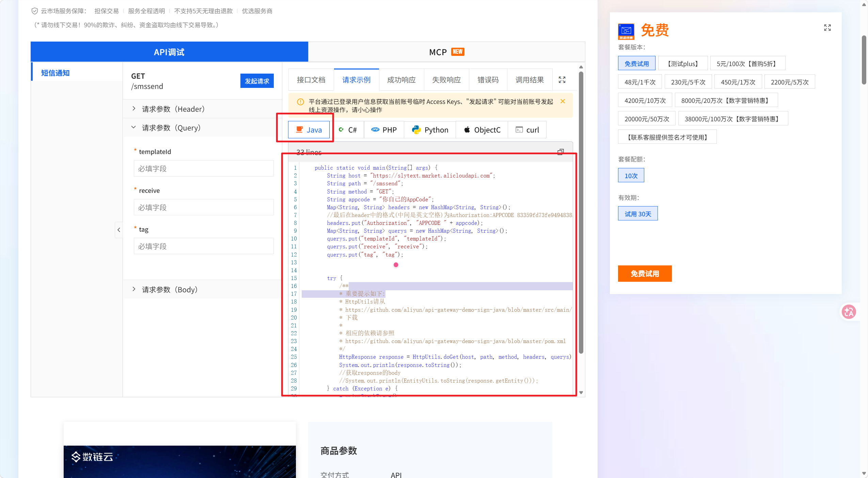This screenshot has height=478, width=868.
Task: Select the 试用 30天 validity option
Action: pyautogui.click(x=638, y=214)
